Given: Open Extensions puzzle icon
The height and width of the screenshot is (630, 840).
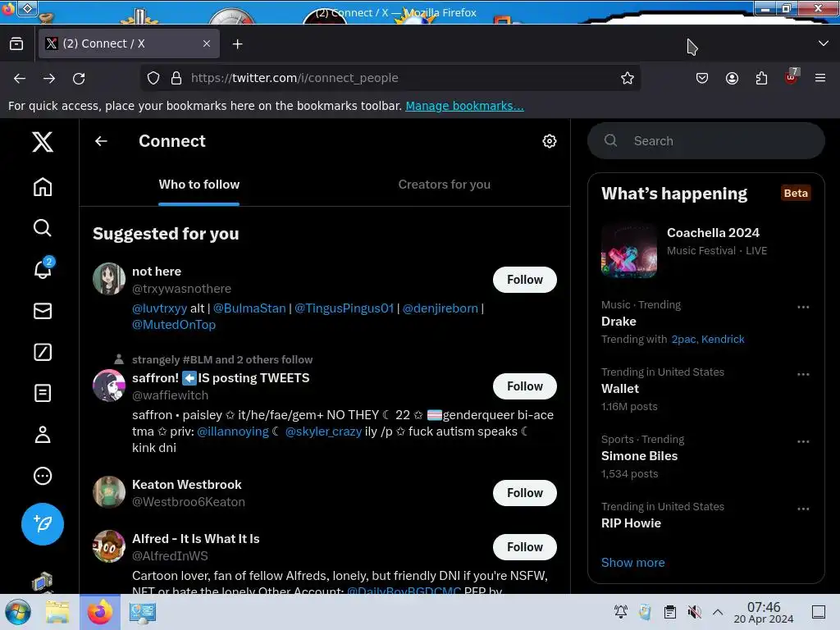Looking at the screenshot, I should coord(761,78).
